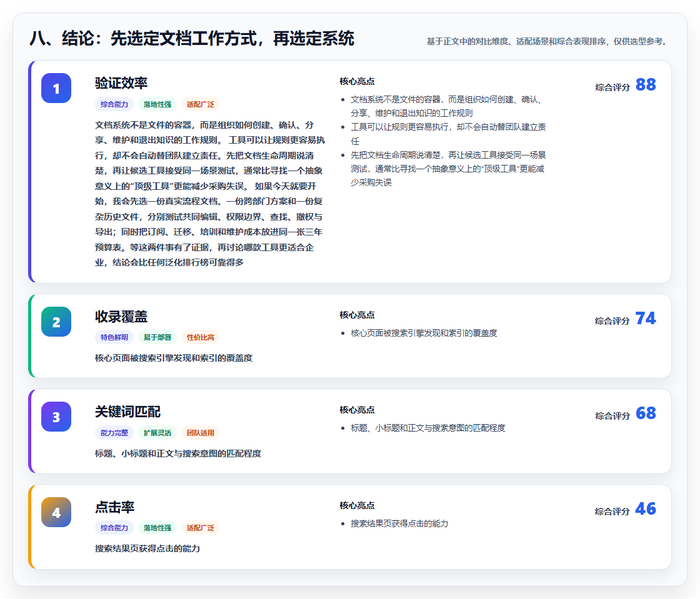
Task: Click the score value 74
Action: 646,318
